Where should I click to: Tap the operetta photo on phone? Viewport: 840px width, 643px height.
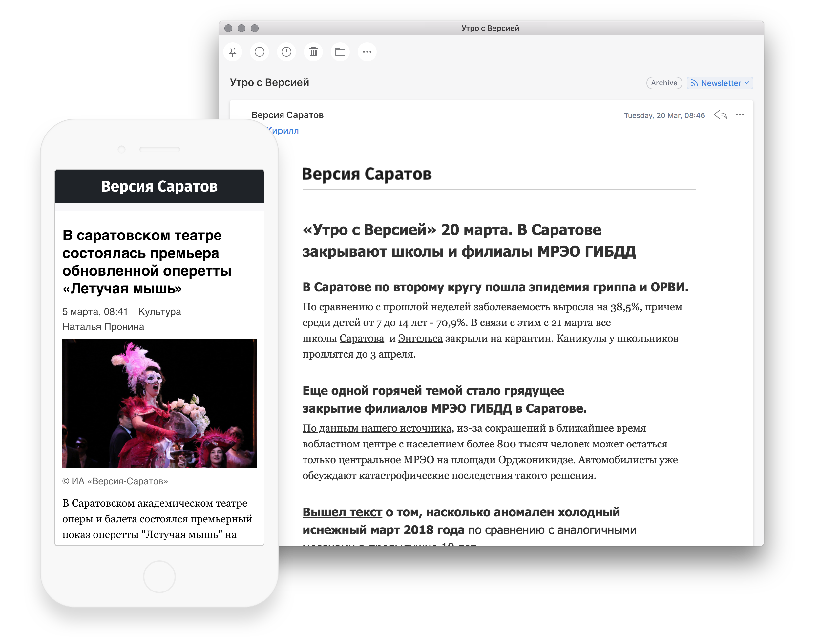click(159, 404)
